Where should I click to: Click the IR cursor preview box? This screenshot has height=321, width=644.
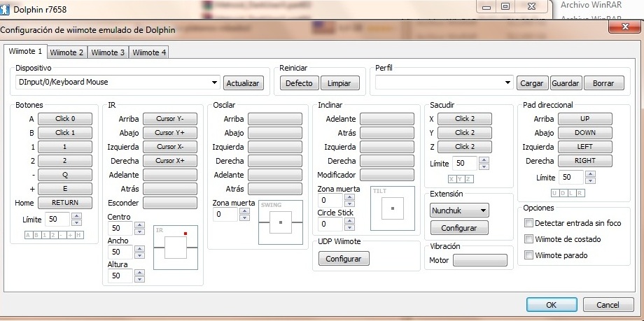(x=176, y=247)
